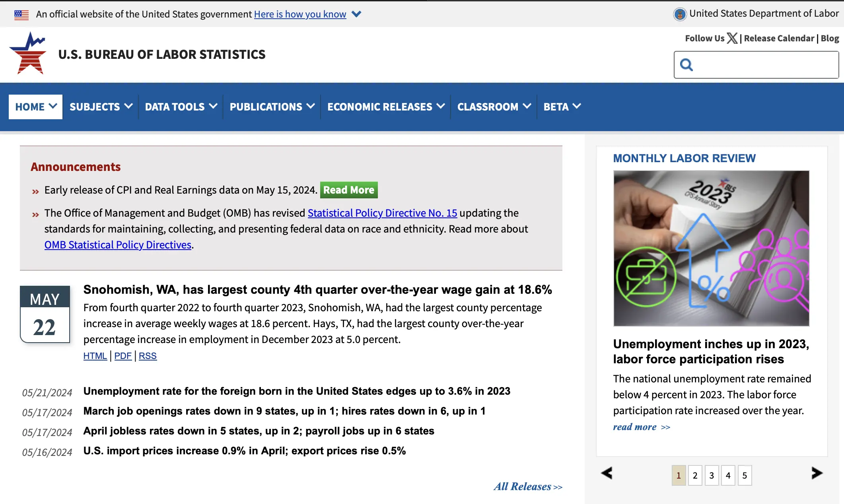Click the 2023 CPS Annual Story thumbnail
The image size is (844, 504).
click(711, 248)
